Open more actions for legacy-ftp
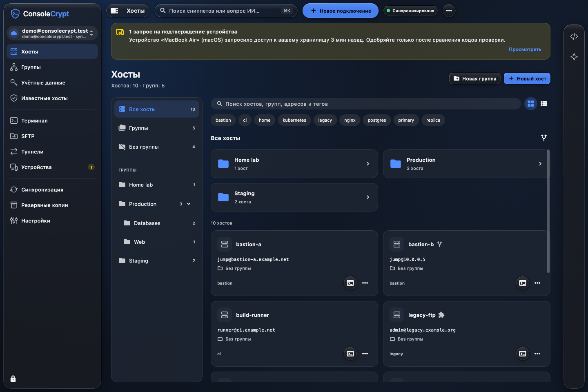588x392 pixels. click(x=537, y=354)
